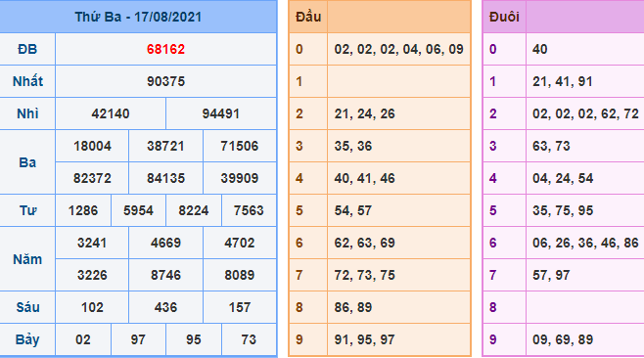Click Đuôi row 0 value 40
This screenshot has height=358, width=644.
click(540, 49)
